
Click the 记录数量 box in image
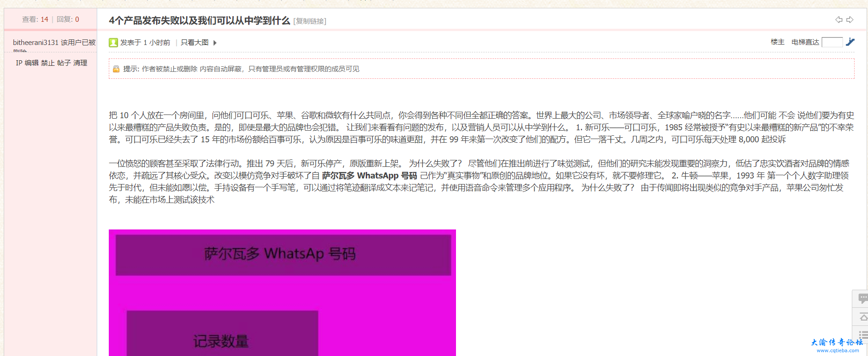[x=222, y=333]
